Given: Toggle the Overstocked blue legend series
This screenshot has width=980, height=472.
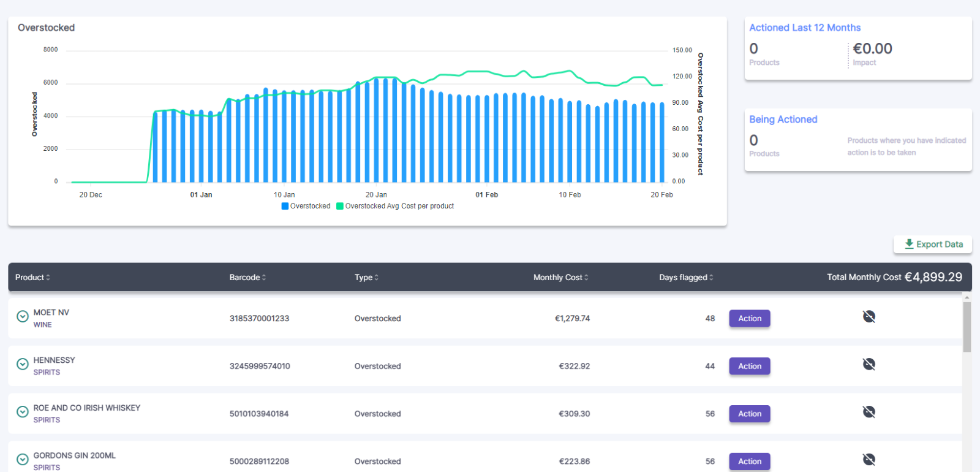Looking at the screenshot, I should coord(306,206).
